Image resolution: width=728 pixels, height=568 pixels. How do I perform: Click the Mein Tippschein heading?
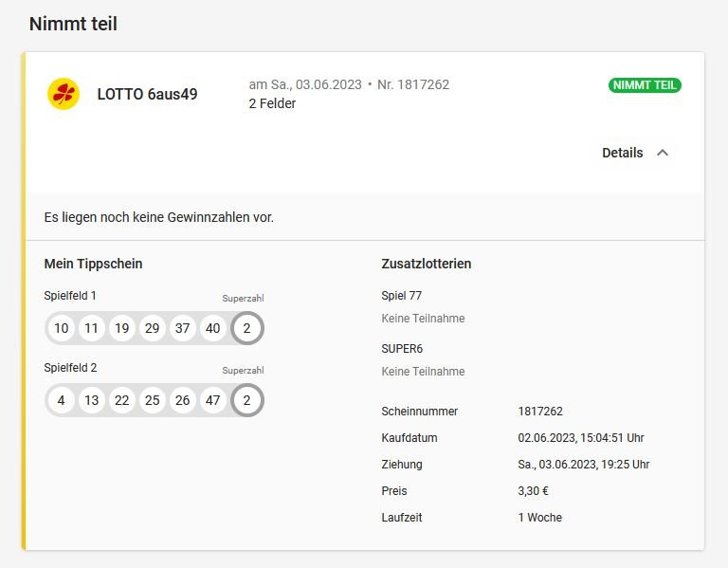[x=93, y=264]
